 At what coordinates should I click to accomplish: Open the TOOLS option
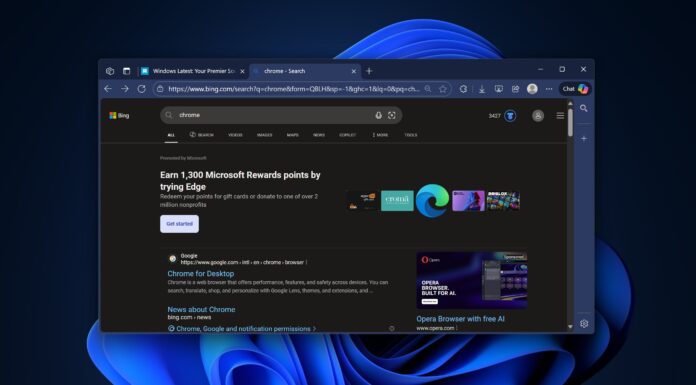click(x=411, y=135)
